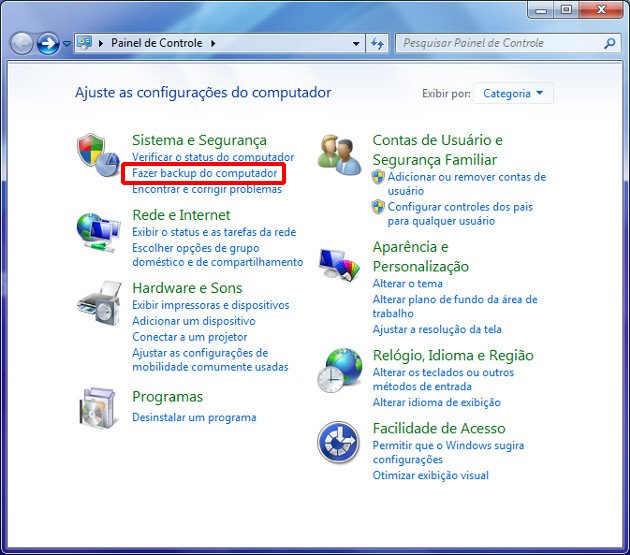The image size is (630, 555).
Task: Click Fazer backup do computador
Action: pos(205,173)
